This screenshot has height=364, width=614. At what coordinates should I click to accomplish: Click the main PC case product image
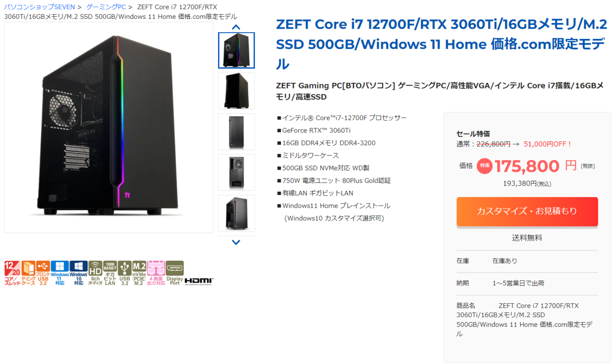tap(109, 127)
